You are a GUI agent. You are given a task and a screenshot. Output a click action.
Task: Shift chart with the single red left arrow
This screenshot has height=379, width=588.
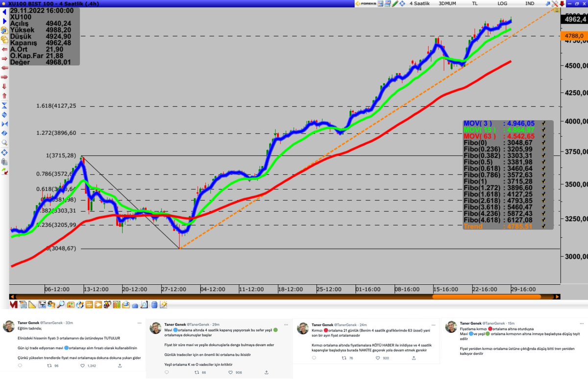coord(4,49)
